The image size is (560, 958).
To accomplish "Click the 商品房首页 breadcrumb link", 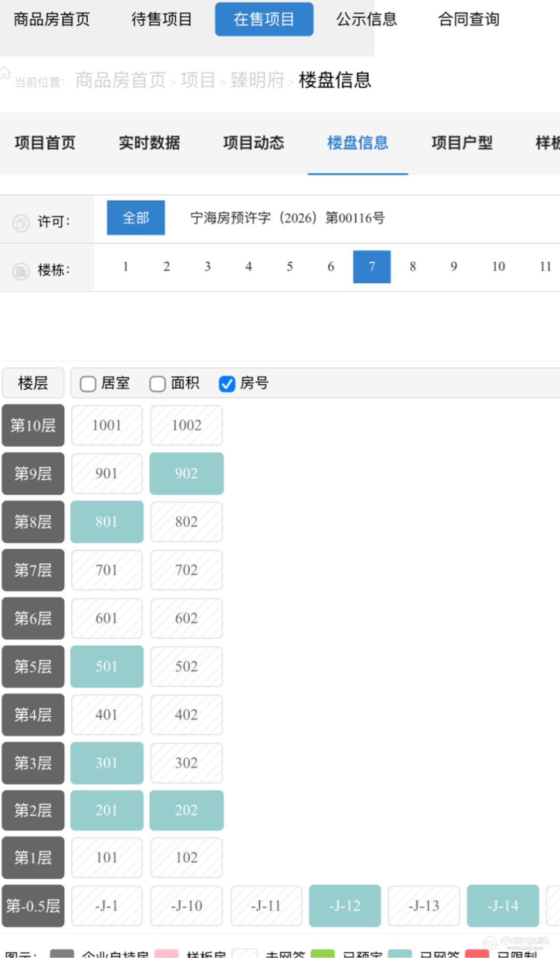I will click(x=121, y=80).
